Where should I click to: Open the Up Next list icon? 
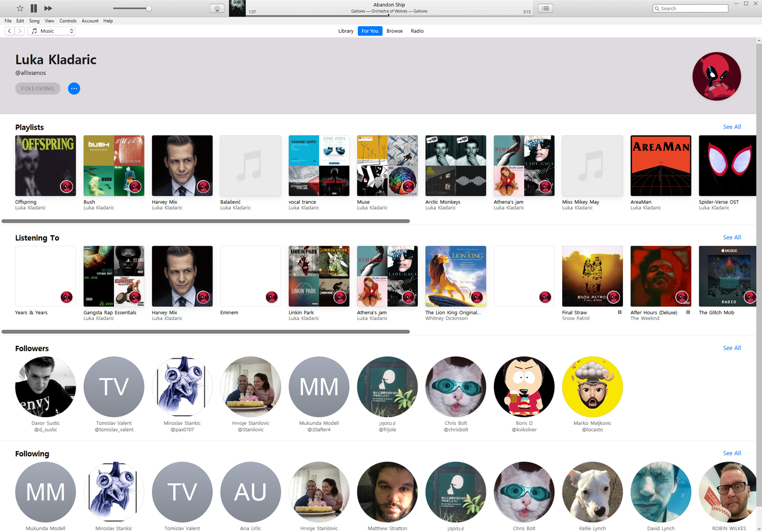click(x=546, y=8)
